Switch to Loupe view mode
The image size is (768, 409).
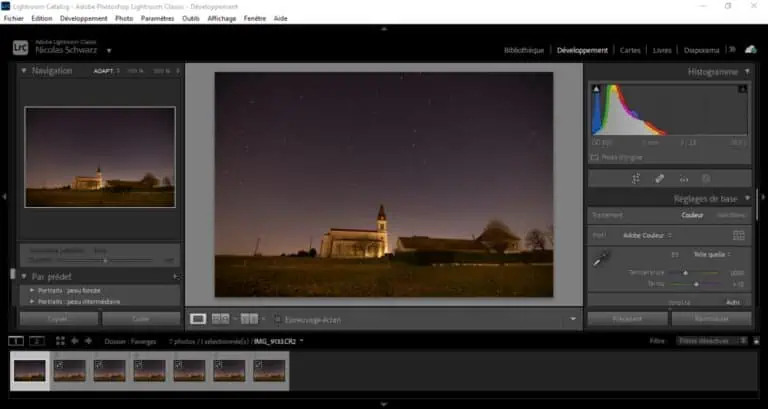pos(198,319)
